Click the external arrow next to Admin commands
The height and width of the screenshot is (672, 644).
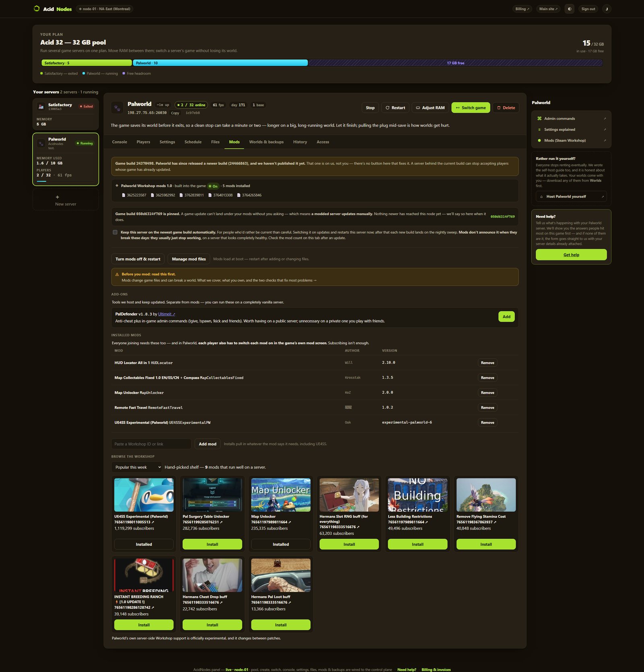click(x=605, y=119)
